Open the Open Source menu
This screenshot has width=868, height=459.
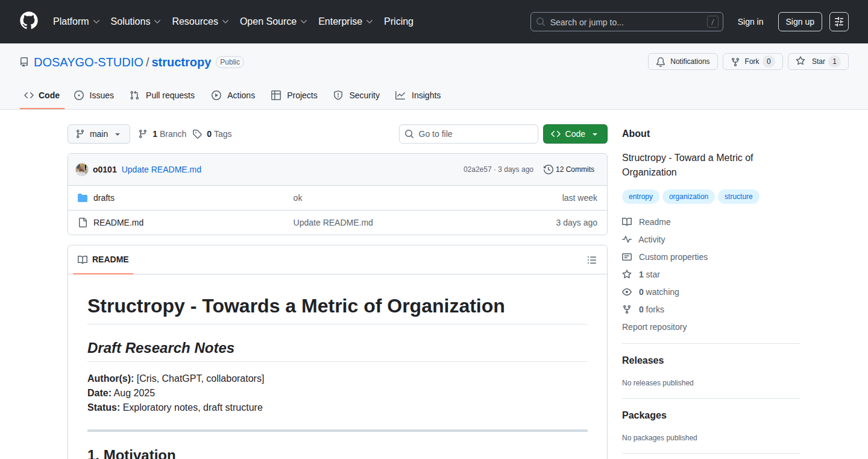[x=274, y=21]
